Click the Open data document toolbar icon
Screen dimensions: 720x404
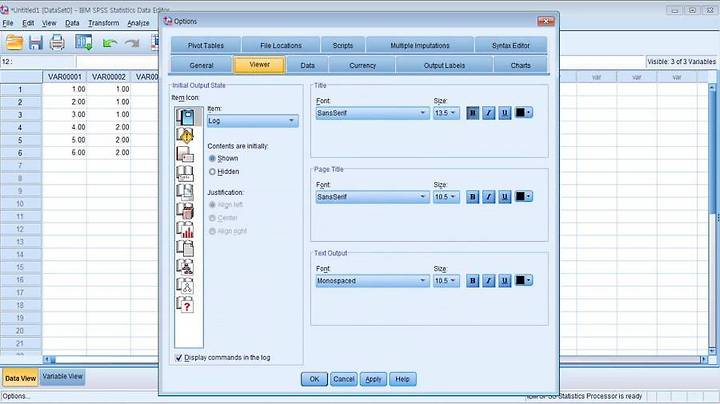14,42
